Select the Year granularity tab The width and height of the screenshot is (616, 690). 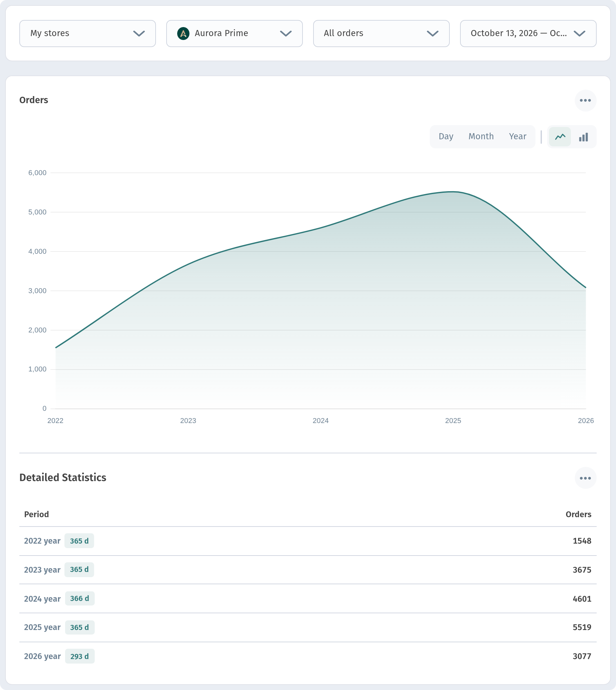[517, 136]
